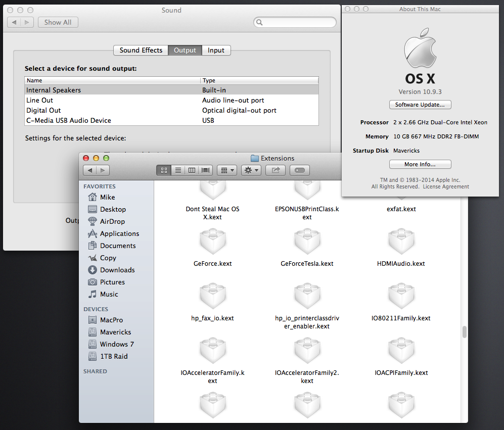
Task: Open the Finder arrange-by dropdown
Action: (x=227, y=170)
